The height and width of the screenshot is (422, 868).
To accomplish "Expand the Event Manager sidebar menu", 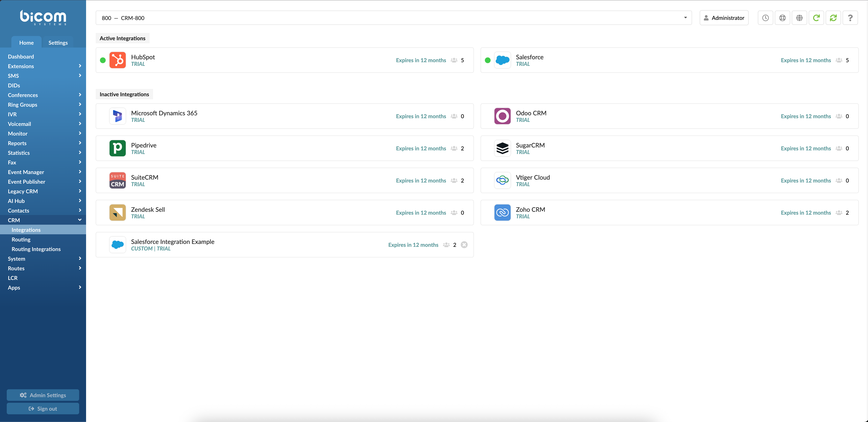I will [x=43, y=172].
